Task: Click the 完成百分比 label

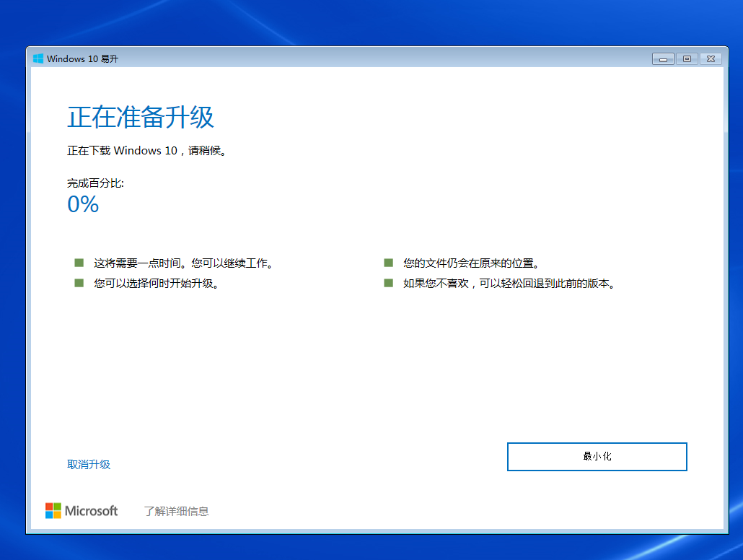Action: 95,183
